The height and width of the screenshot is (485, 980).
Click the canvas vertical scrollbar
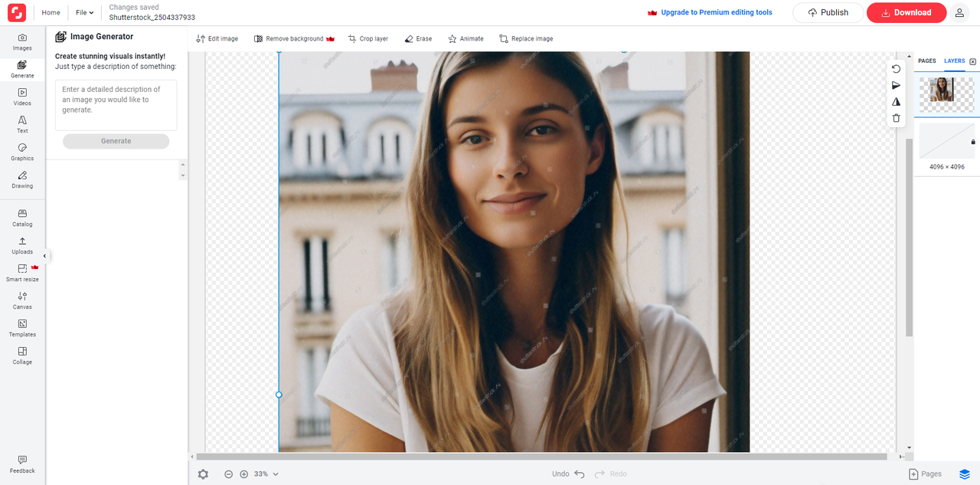point(909,238)
